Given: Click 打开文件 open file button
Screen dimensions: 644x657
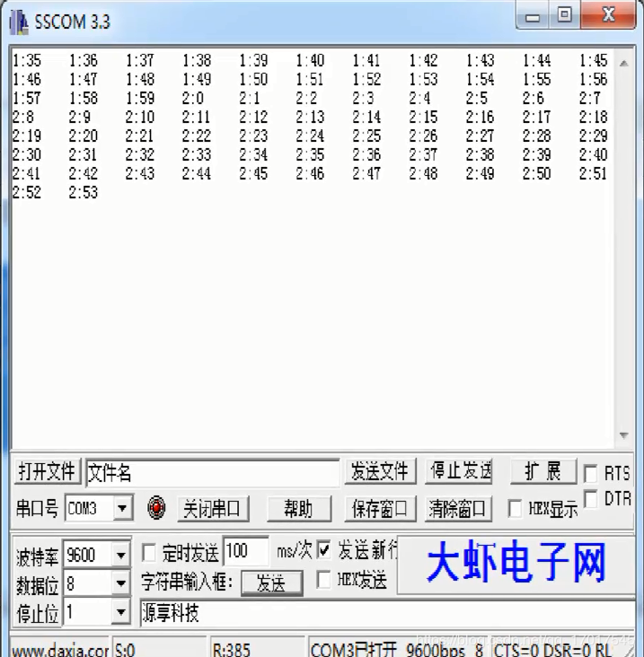Looking at the screenshot, I should [x=47, y=471].
